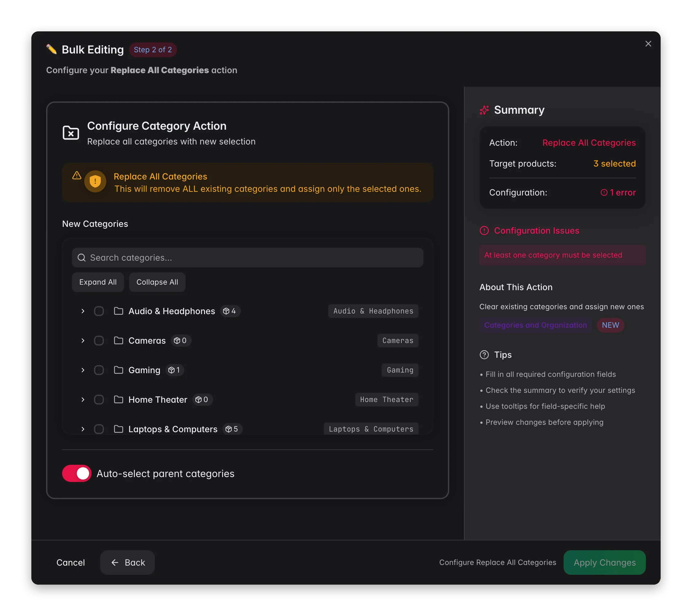Click 'At least one category must be selected' message

(x=562, y=255)
